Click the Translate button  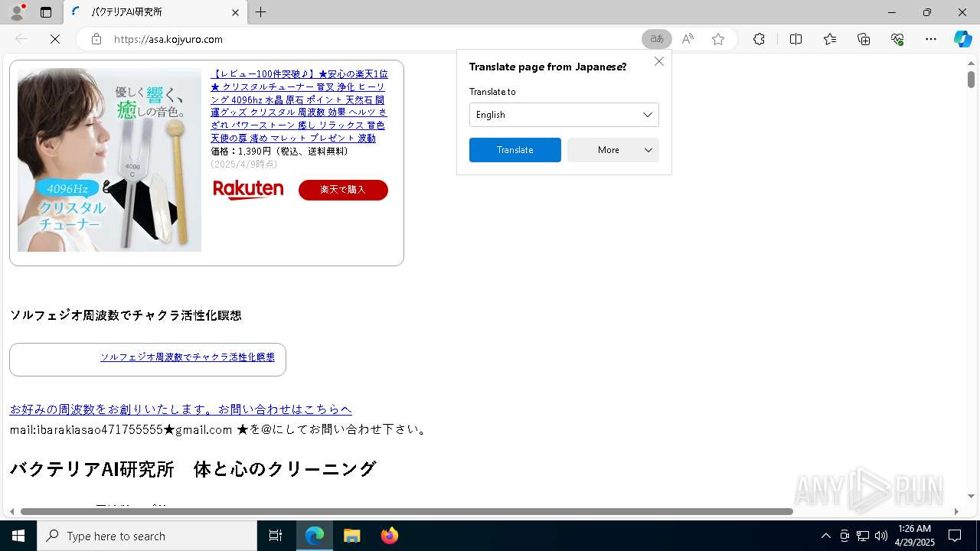point(514,150)
